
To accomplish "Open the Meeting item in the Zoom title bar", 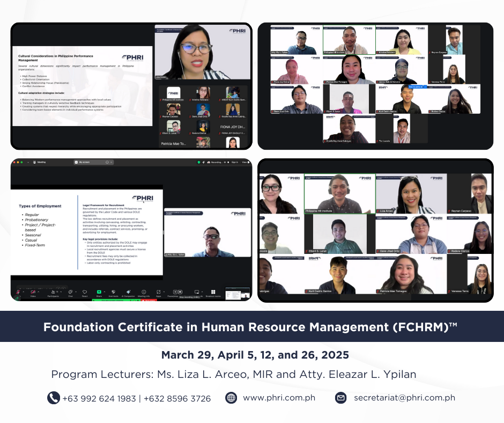I will coord(39,162).
